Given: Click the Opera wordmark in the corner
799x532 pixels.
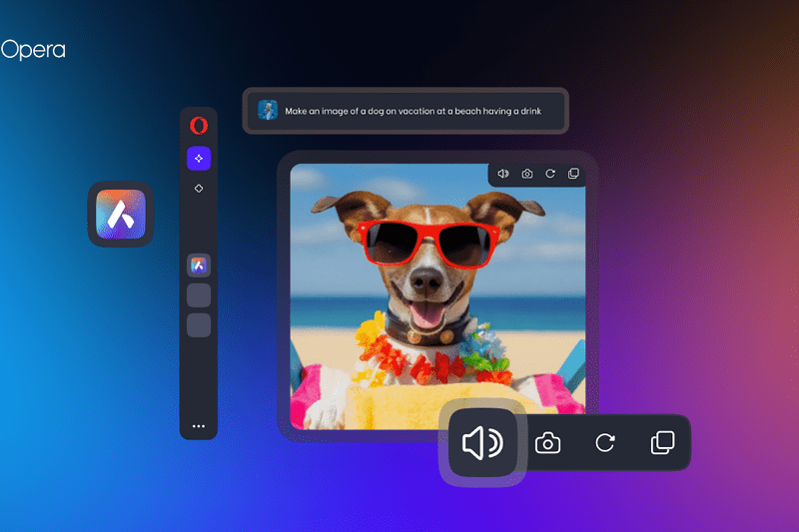Looking at the screenshot, I should click(33, 50).
